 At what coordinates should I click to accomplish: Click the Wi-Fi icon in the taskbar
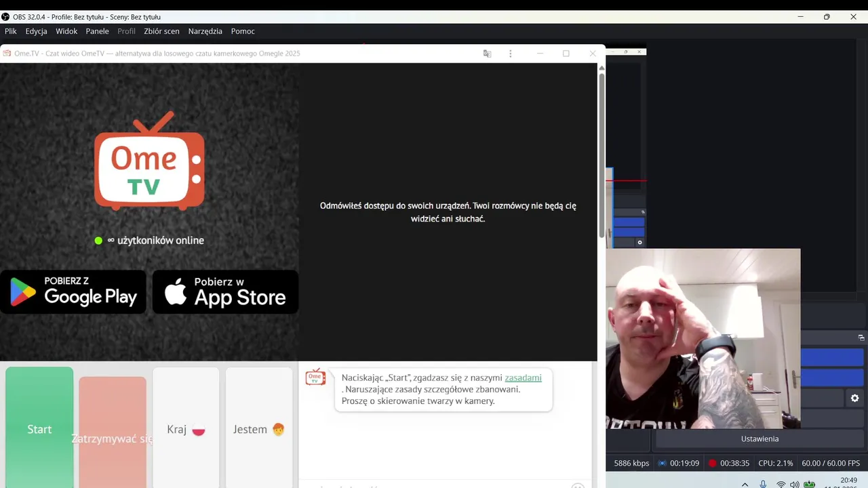pos(781,484)
